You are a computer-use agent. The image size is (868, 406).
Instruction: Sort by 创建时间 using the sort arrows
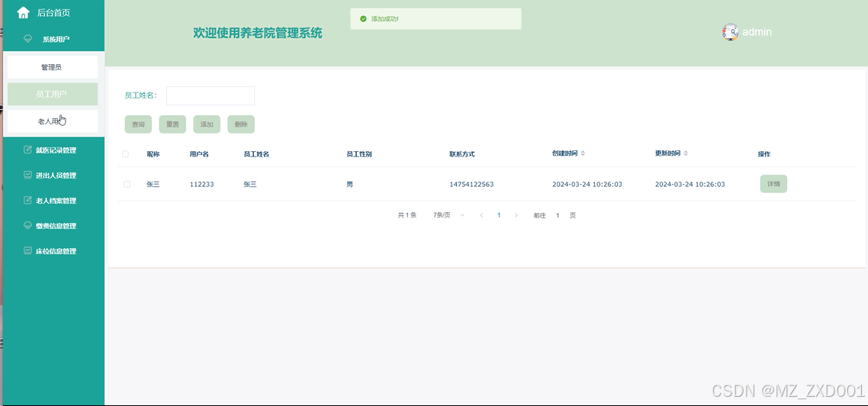pos(583,153)
